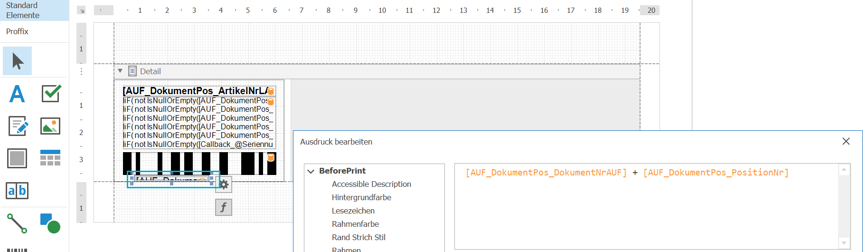Select the Rich Text control tool
The image size is (868, 252).
pyautogui.click(x=18, y=126)
